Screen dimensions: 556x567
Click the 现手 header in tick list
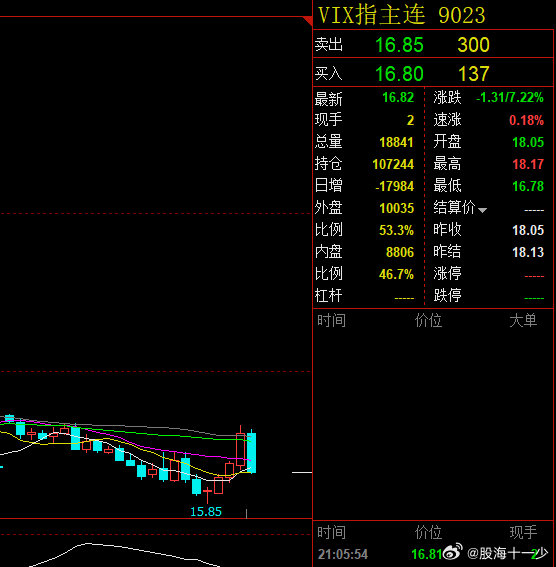(x=523, y=532)
